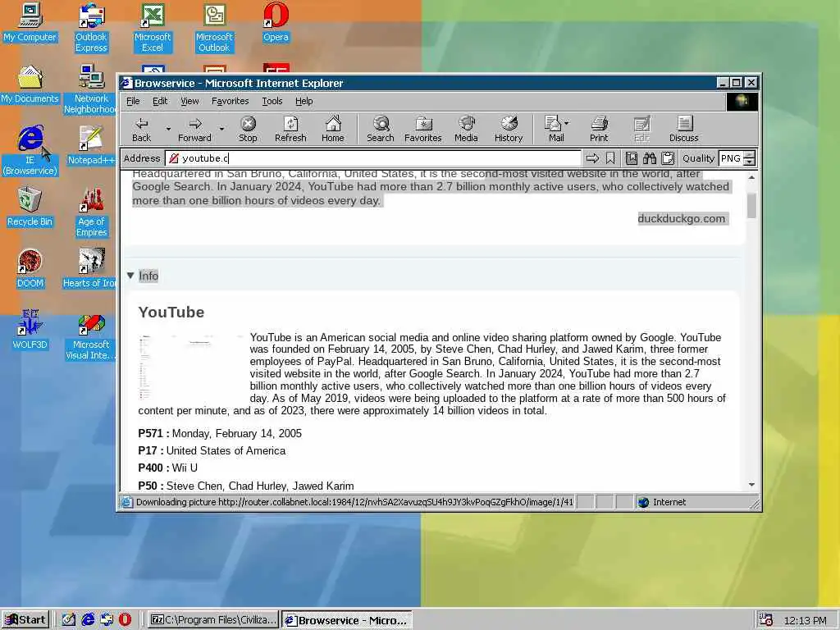Select the Outlook Express desktop icon
Image resolution: width=840 pixels, height=630 pixels.
pos(91,28)
